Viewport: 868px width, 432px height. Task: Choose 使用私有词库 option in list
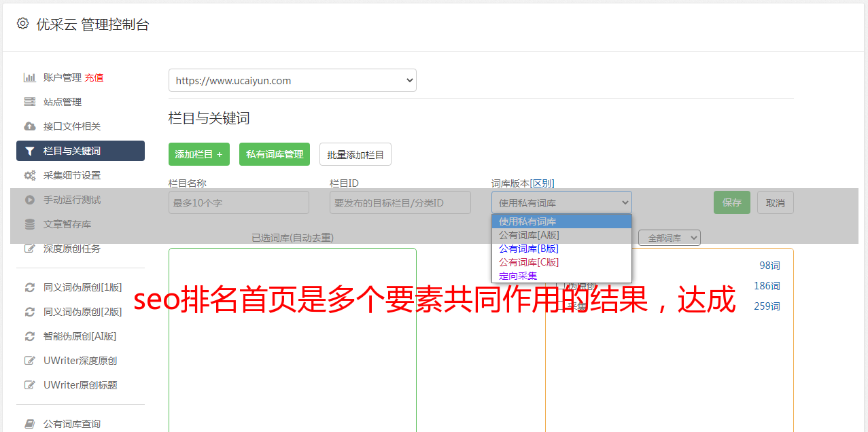pyautogui.click(x=561, y=221)
